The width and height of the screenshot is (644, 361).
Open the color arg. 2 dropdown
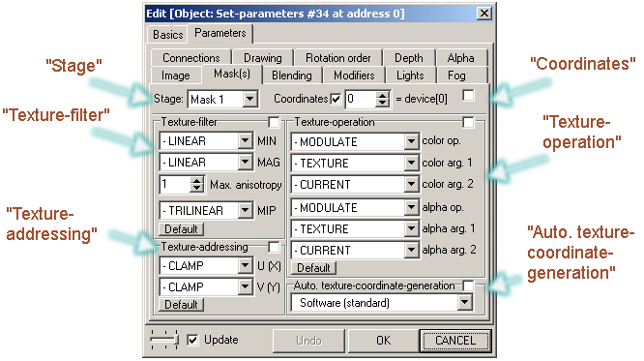(x=355, y=185)
